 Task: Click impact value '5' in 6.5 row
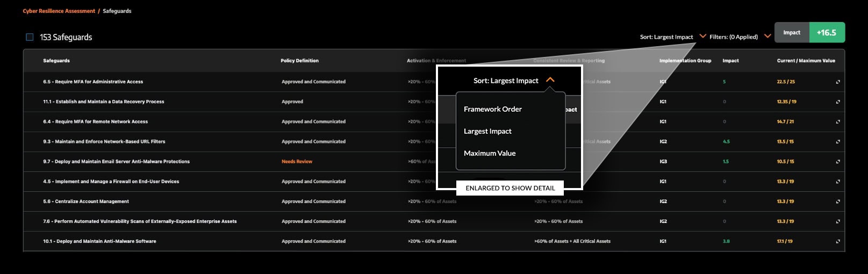(724, 82)
